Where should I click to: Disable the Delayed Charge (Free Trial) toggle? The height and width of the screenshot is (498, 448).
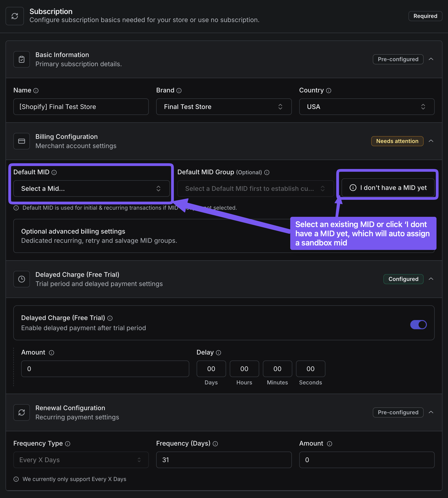(x=418, y=325)
